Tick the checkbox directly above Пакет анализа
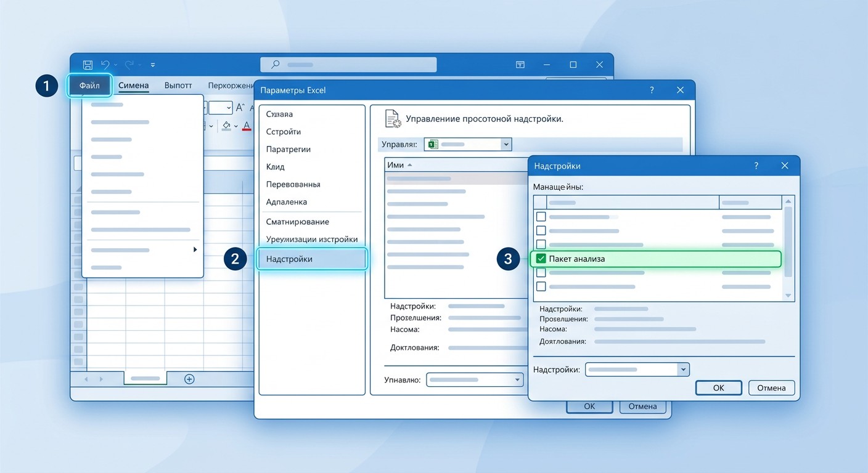The image size is (868, 473). tap(541, 245)
